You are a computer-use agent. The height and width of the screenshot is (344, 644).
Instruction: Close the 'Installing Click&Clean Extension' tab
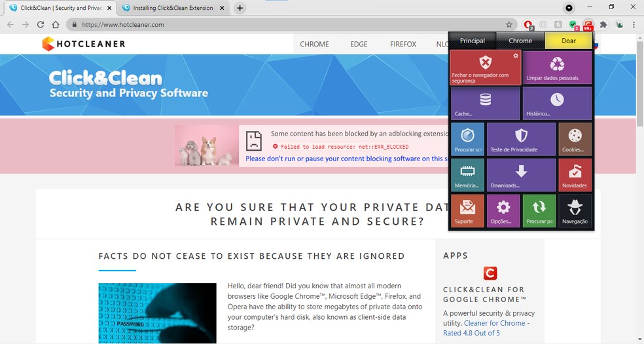(223, 8)
